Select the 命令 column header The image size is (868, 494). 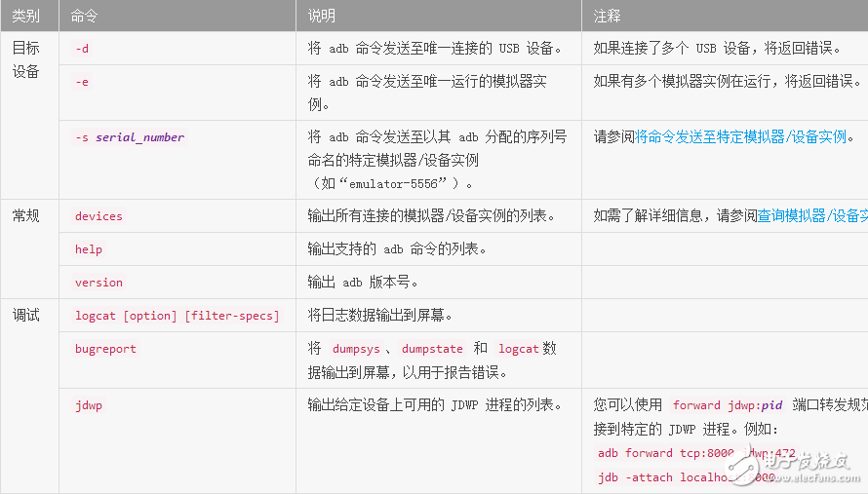85,17
